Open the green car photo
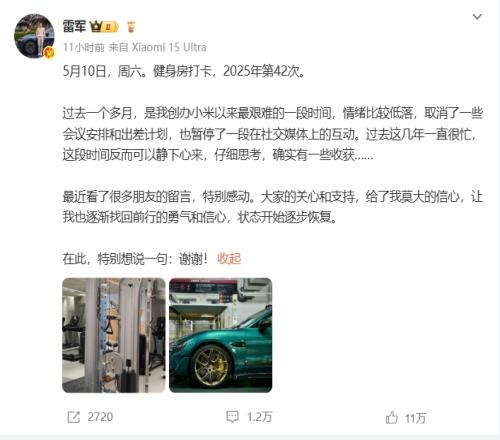Image resolution: width=500 pixels, height=440 pixels. click(x=221, y=335)
